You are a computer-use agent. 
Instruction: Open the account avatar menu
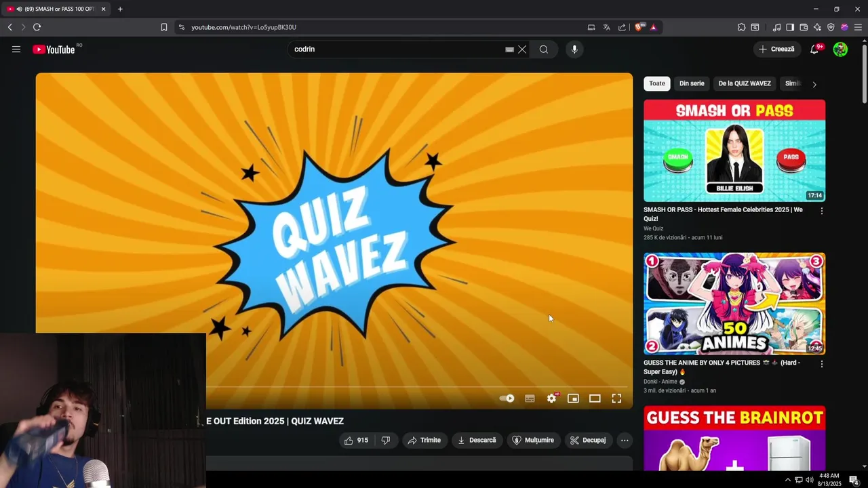coord(840,49)
